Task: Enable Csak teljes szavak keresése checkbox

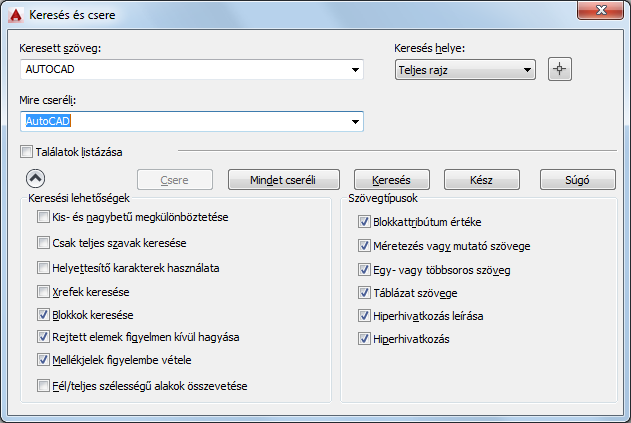Action: click(43, 243)
